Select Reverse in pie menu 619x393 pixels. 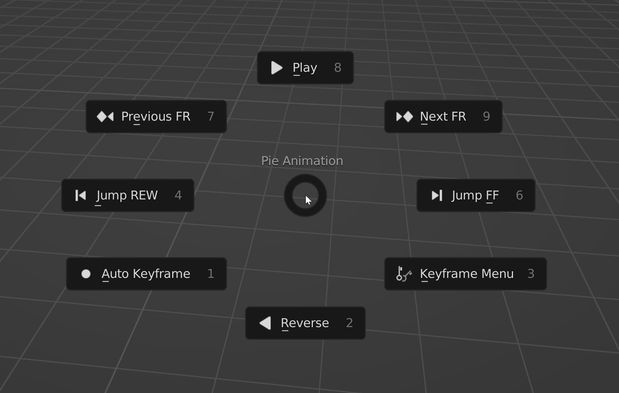coord(305,323)
